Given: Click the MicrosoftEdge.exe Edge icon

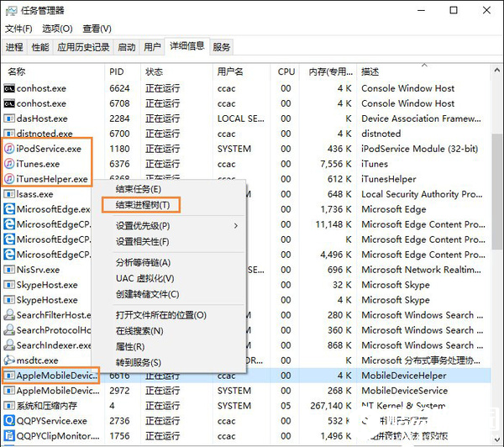Looking at the screenshot, I should point(9,209).
